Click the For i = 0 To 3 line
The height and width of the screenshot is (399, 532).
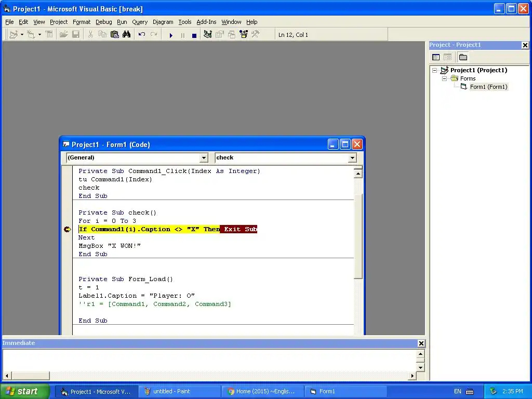107,221
